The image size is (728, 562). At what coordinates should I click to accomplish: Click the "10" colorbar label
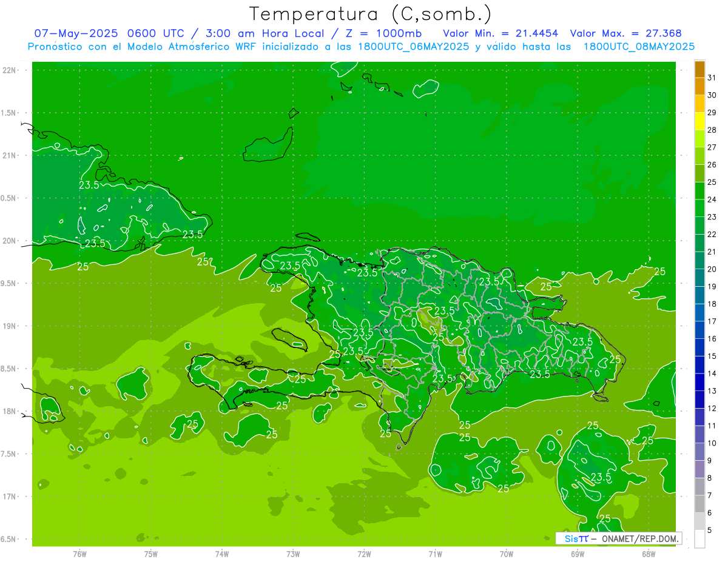[712, 443]
